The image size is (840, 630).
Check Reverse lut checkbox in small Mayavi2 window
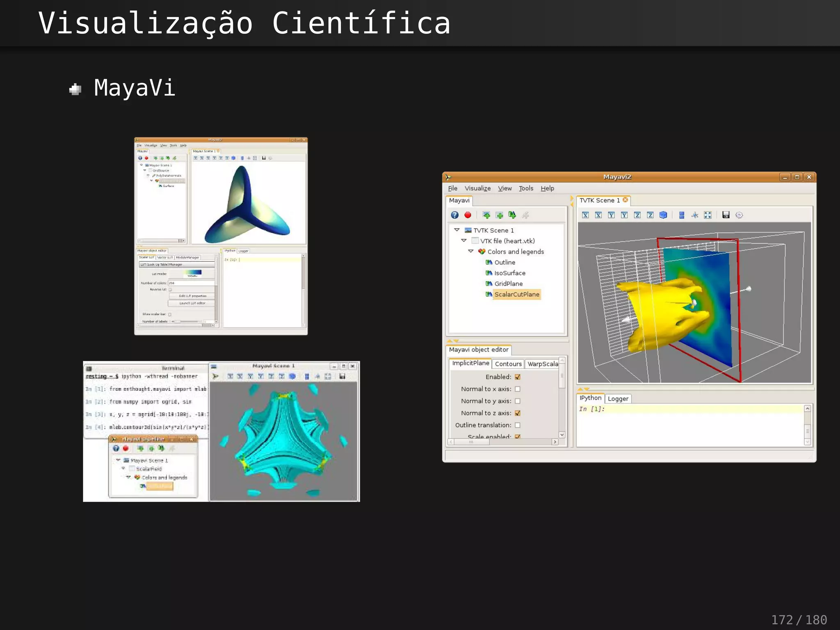pyautogui.click(x=170, y=290)
